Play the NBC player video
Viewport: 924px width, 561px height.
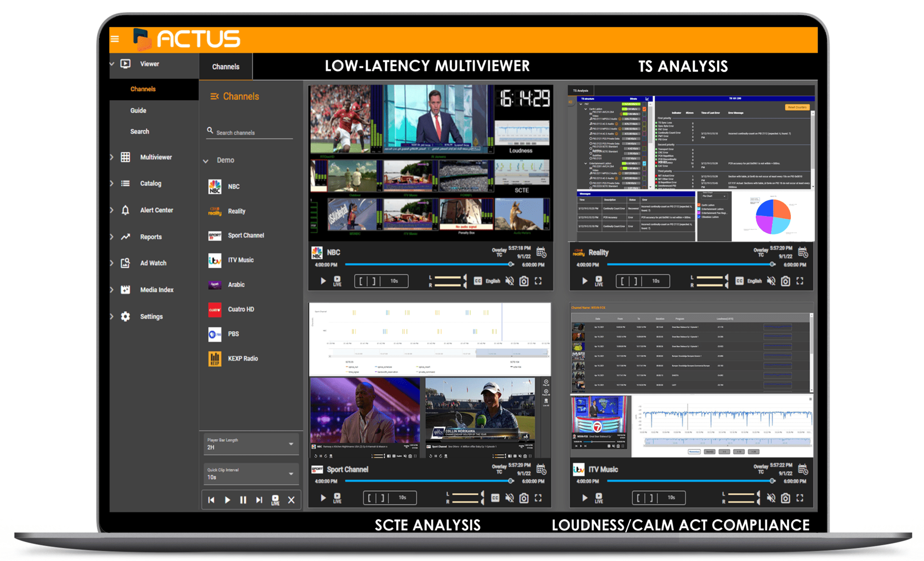point(323,281)
